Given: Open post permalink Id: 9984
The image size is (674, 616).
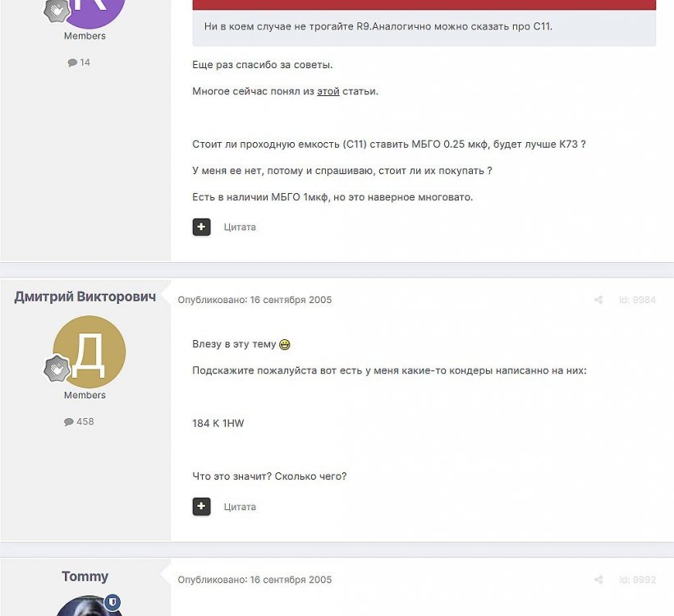Looking at the screenshot, I should pyautogui.click(x=637, y=300).
